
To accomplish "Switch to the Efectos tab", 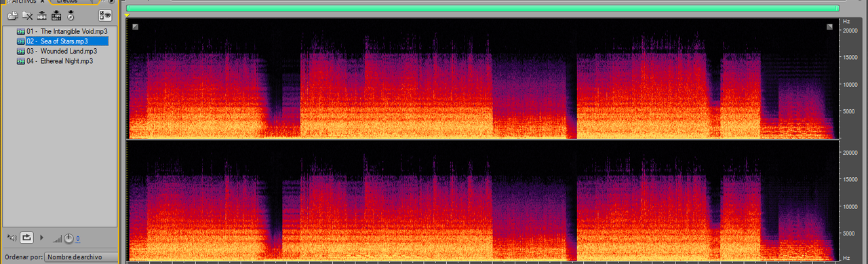I will pyautogui.click(x=66, y=1).
